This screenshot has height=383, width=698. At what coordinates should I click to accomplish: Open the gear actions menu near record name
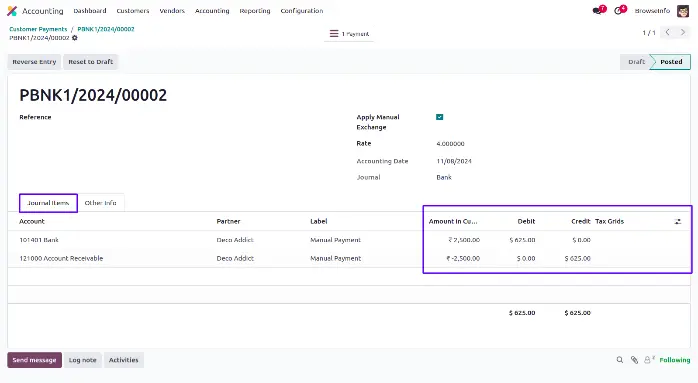75,38
